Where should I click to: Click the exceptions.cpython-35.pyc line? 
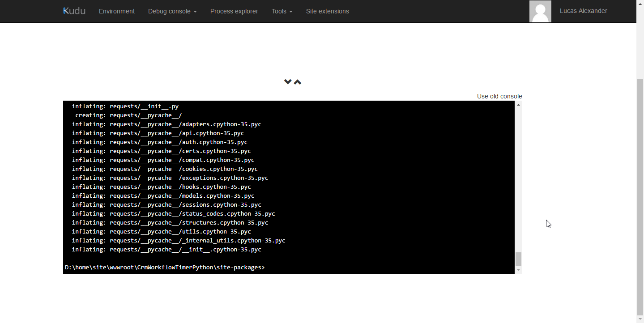[170, 178]
